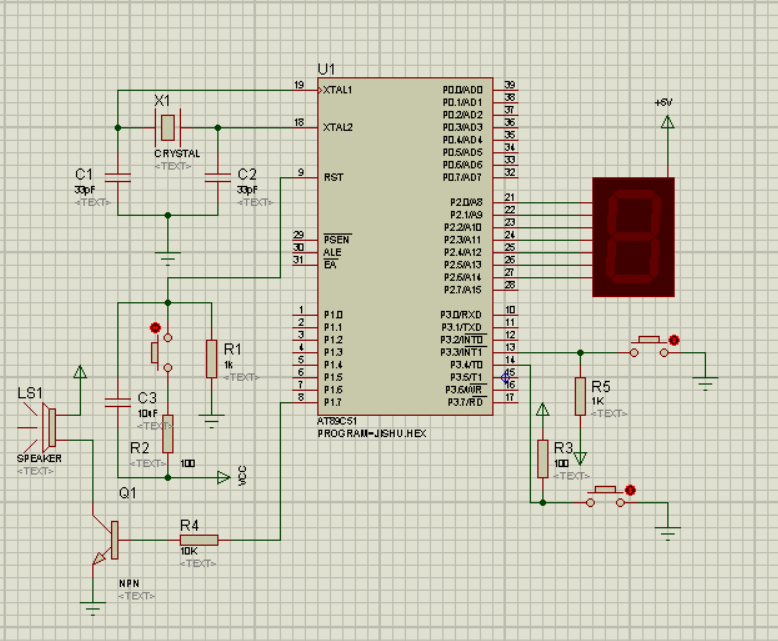Click the P0.7/AD7 pin label
Viewport: 778px width, 641px height.
pos(462,178)
